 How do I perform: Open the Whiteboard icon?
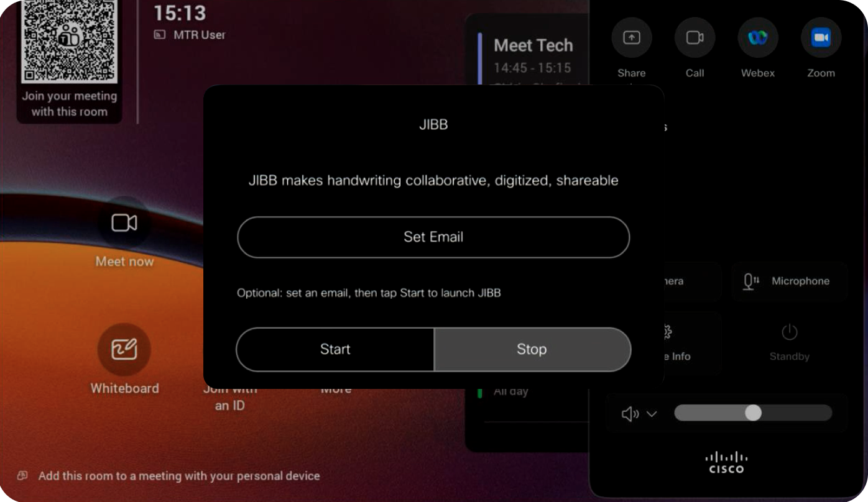click(x=124, y=349)
